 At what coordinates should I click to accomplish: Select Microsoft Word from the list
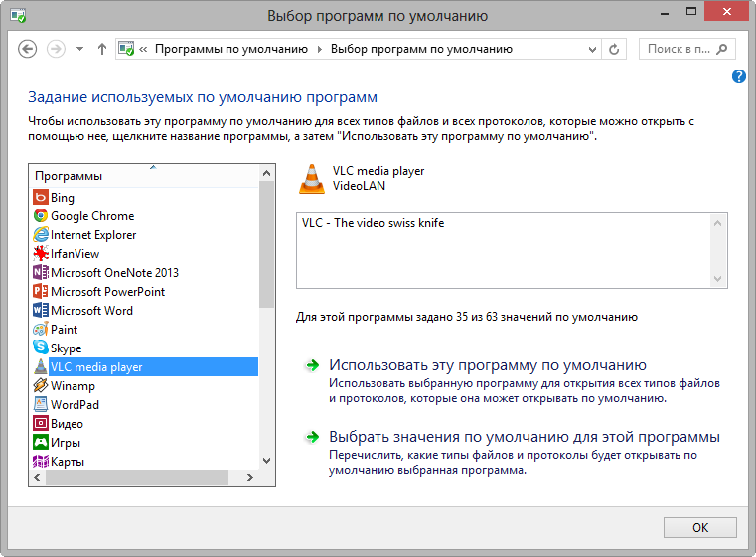point(91,311)
